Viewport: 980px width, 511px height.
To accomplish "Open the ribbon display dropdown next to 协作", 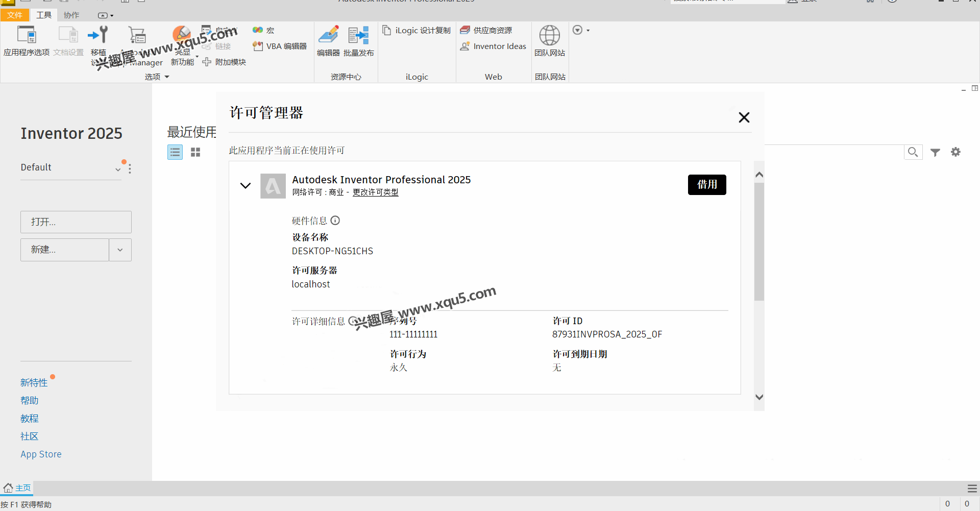I will coord(106,15).
